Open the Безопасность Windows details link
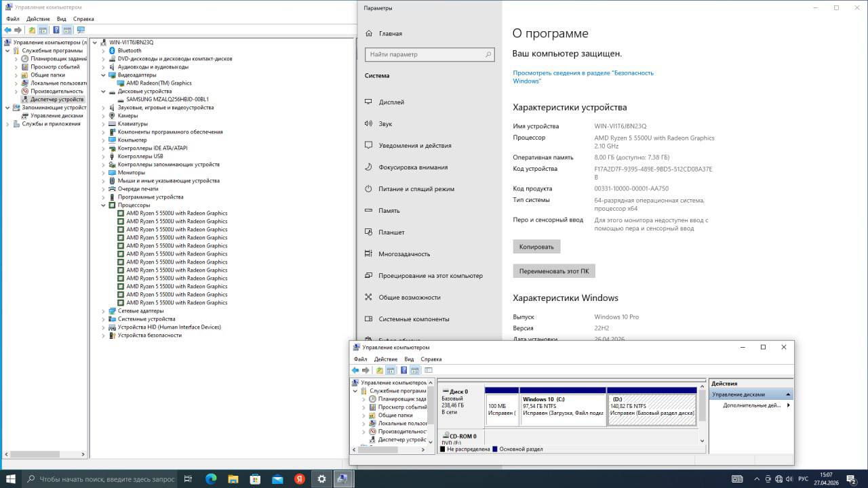868x488 pixels. tap(583, 77)
